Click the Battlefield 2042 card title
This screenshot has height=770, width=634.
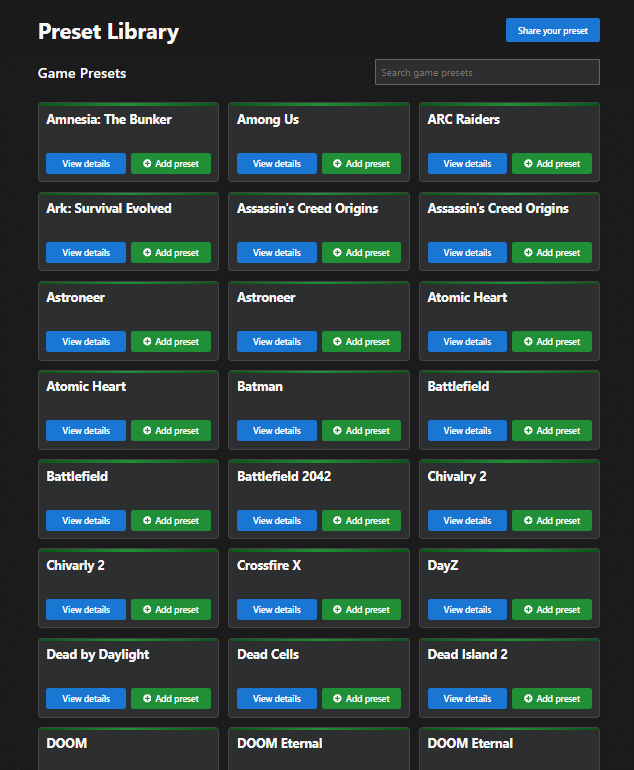point(284,476)
